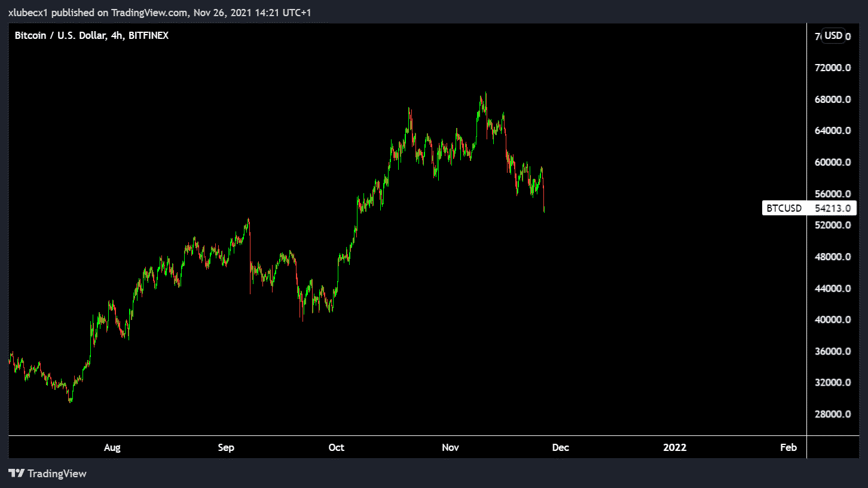Click the 28000.0 price axis label
The width and height of the screenshot is (868, 488).
[833, 414]
